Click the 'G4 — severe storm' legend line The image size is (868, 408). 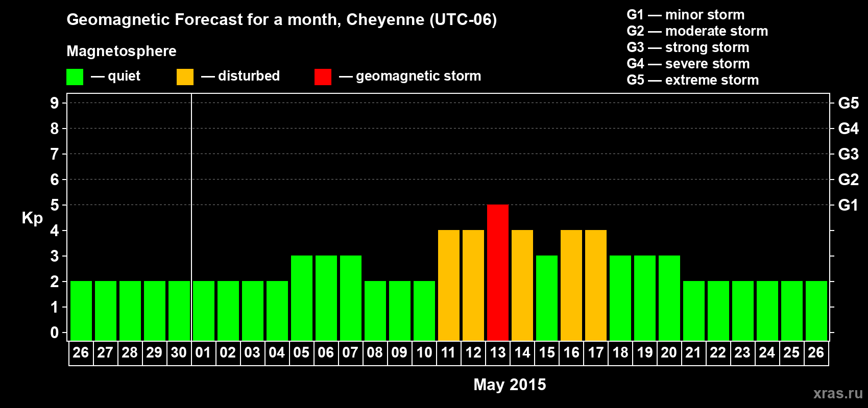click(688, 64)
